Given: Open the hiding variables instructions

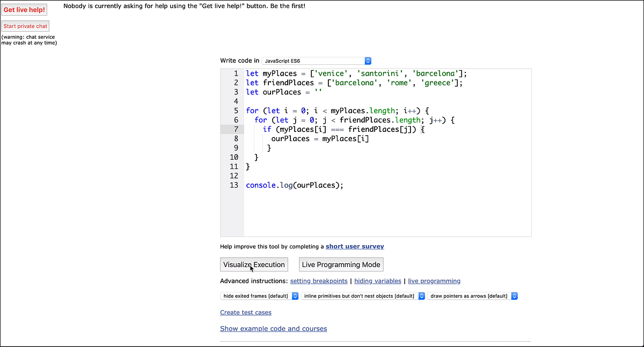Looking at the screenshot, I should point(378,280).
